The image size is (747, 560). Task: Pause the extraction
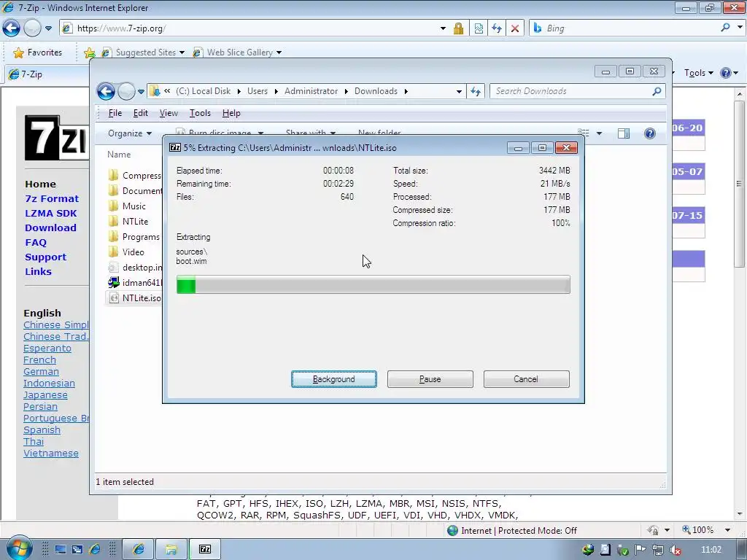pos(430,379)
